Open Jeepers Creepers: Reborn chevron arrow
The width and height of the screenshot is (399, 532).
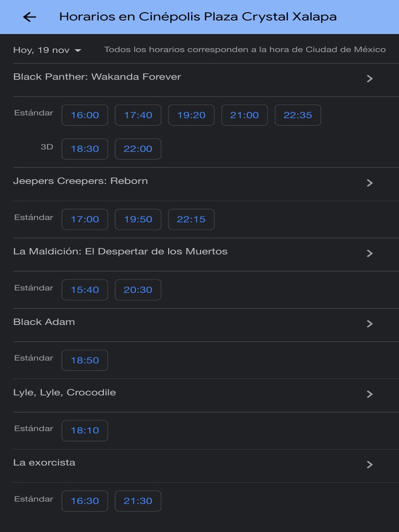point(370,183)
